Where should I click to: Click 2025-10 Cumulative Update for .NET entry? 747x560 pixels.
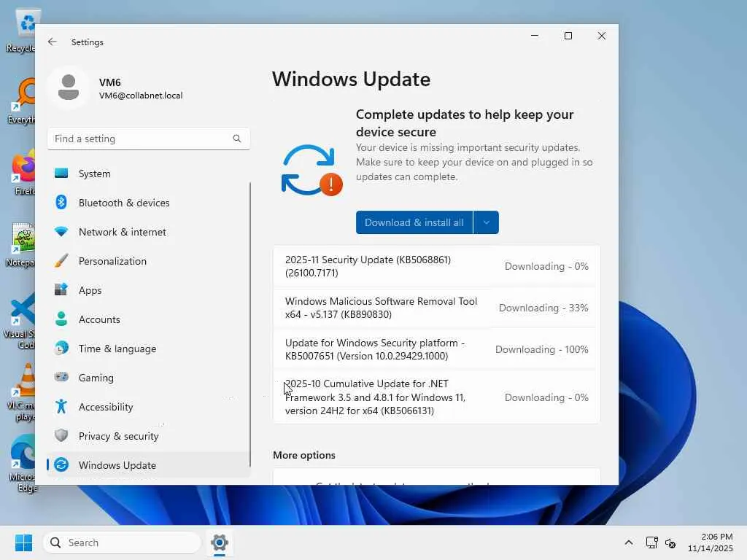pos(436,397)
